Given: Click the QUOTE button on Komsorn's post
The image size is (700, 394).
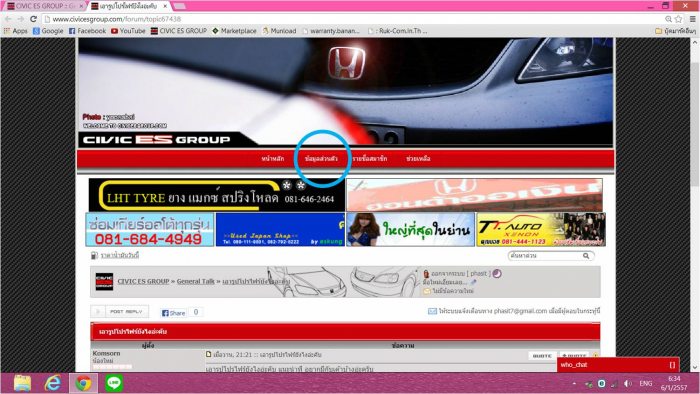Looking at the screenshot, I should point(542,356).
